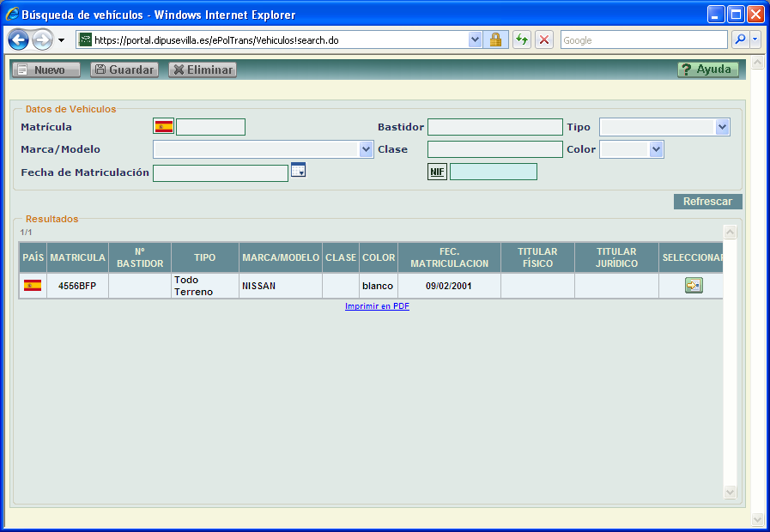Click the select vehicle icon in results row
770x532 pixels.
click(x=694, y=286)
